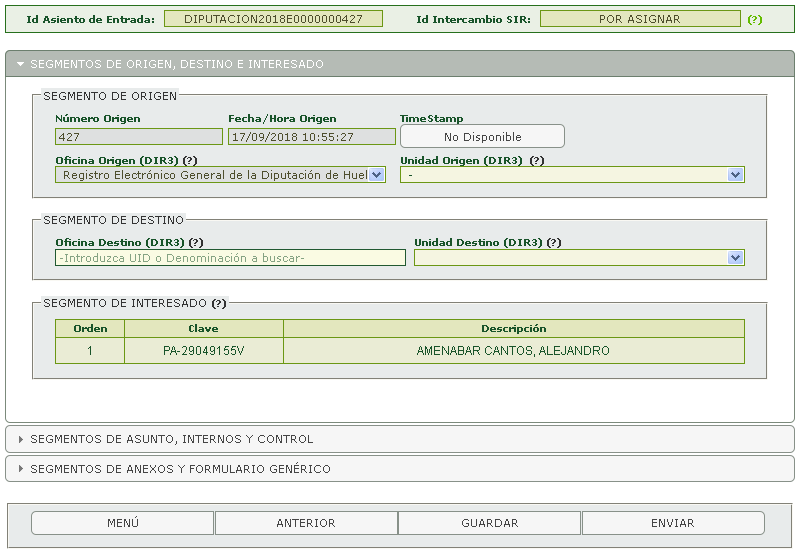Click the Orden column header
Screen dimensions: 800x555
pyautogui.click(x=90, y=329)
